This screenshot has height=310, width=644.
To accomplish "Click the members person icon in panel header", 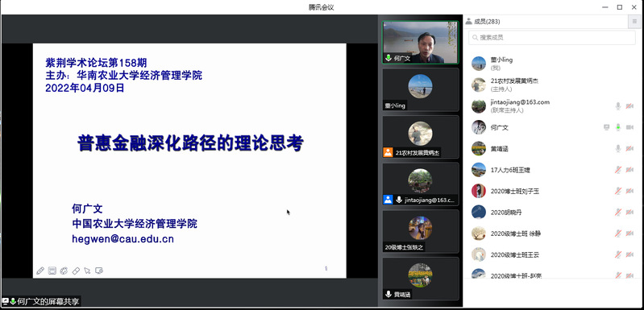I will pyautogui.click(x=468, y=21).
